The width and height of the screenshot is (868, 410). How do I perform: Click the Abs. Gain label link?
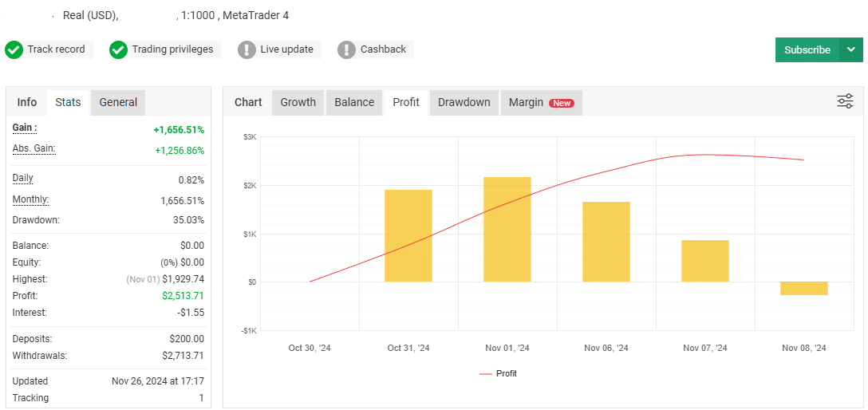click(x=34, y=149)
